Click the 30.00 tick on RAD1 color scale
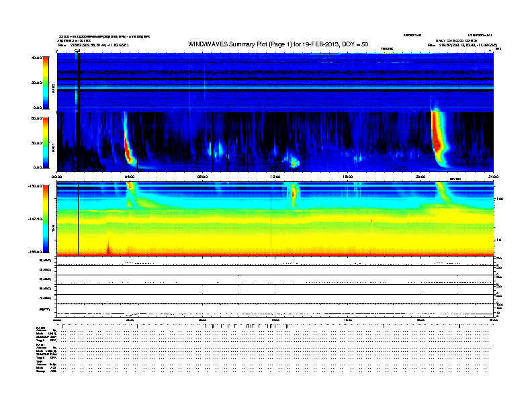 pos(36,143)
